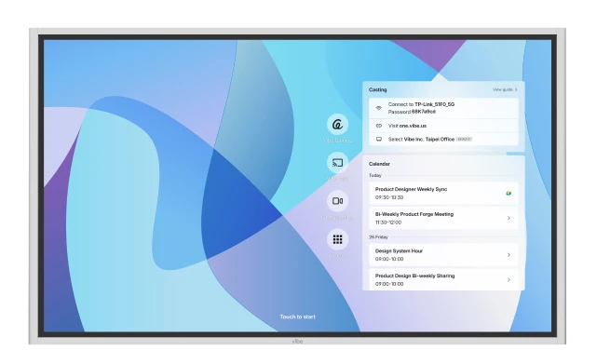597x364 pixels.
Task: Open the Vibe Canvas app icon
Action: click(x=337, y=124)
